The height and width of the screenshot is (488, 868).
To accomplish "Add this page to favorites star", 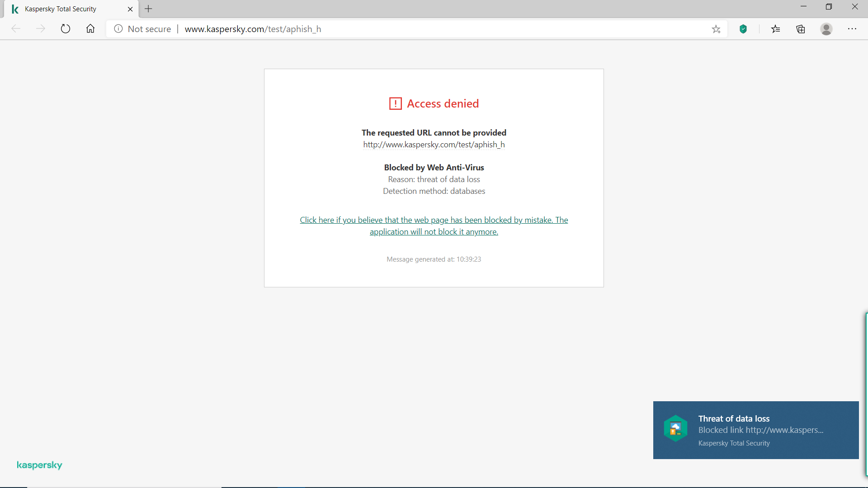I will (x=716, y=29).
